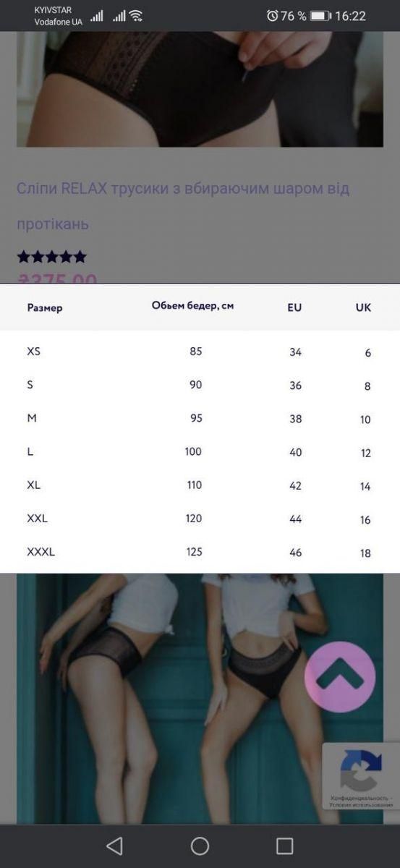Tap the crossed-out price text
Screen dimensions: 400x868
point(57,278)
